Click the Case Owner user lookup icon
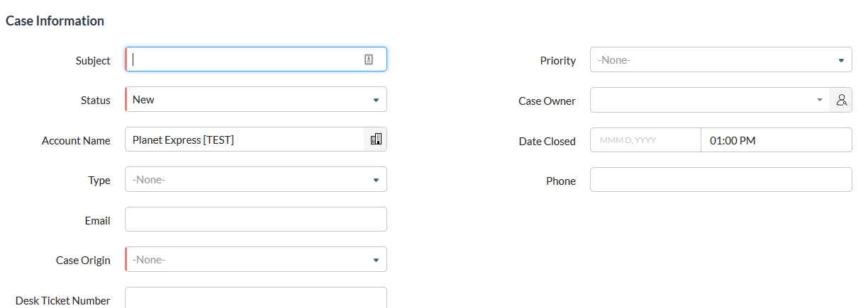Viewport: 868px width, 308px height. 841,100
